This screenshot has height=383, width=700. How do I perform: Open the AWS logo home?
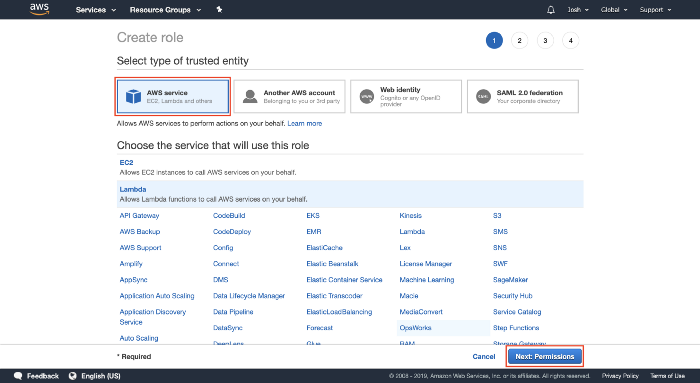[x=39, y=9]
